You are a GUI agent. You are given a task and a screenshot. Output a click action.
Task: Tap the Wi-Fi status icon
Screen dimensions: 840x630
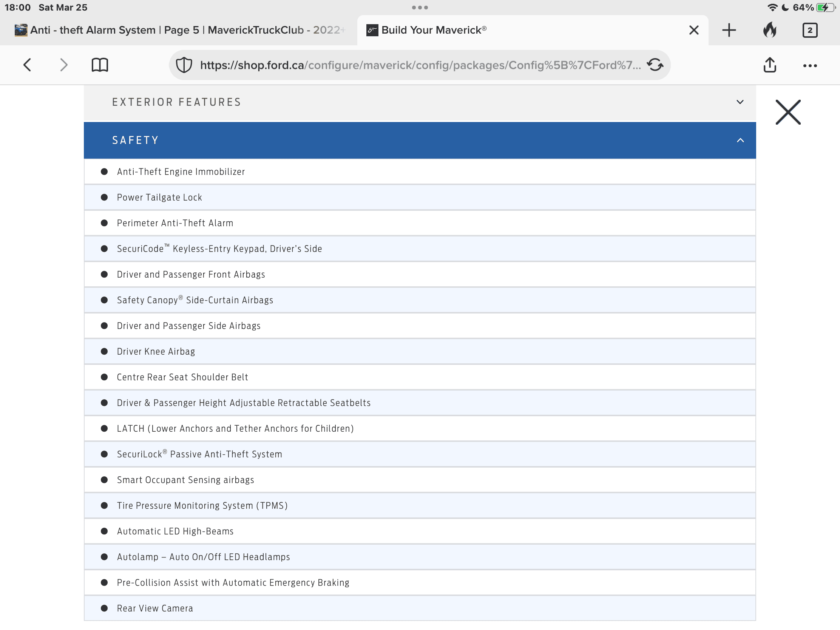coord(772,7)
